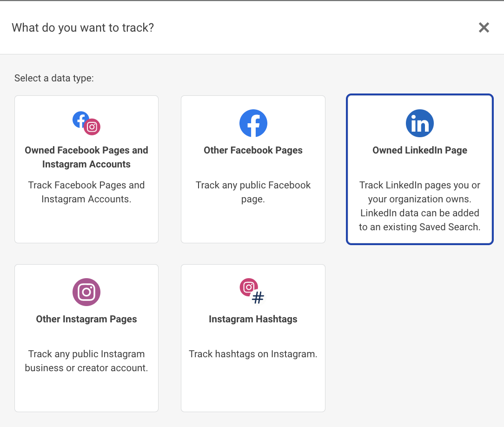Screen dimensions: 504x427
Task: Click the combined Facebook and Instagram icon
Action: pos(86,123)
